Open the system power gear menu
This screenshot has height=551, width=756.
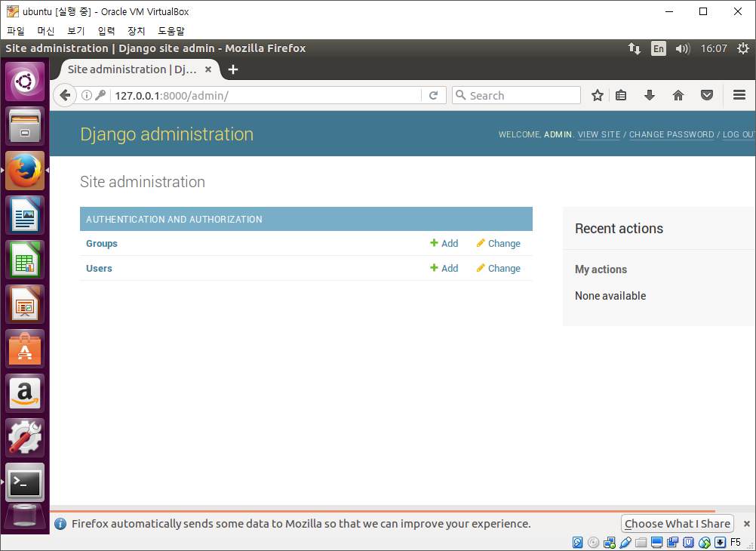click(743, 48)
